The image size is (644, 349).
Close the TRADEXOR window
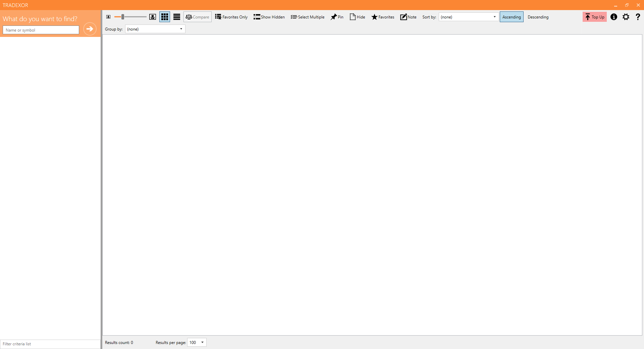point(638,5)
